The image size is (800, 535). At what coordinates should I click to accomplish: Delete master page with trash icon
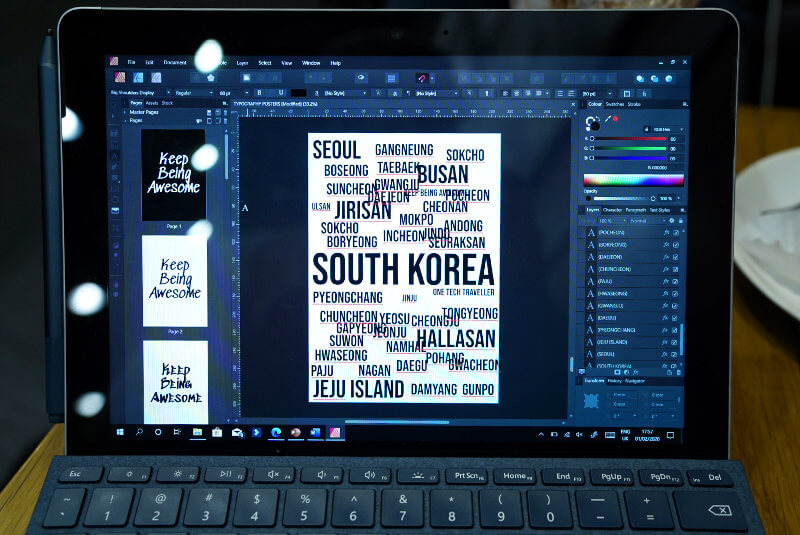coord(225,112)
